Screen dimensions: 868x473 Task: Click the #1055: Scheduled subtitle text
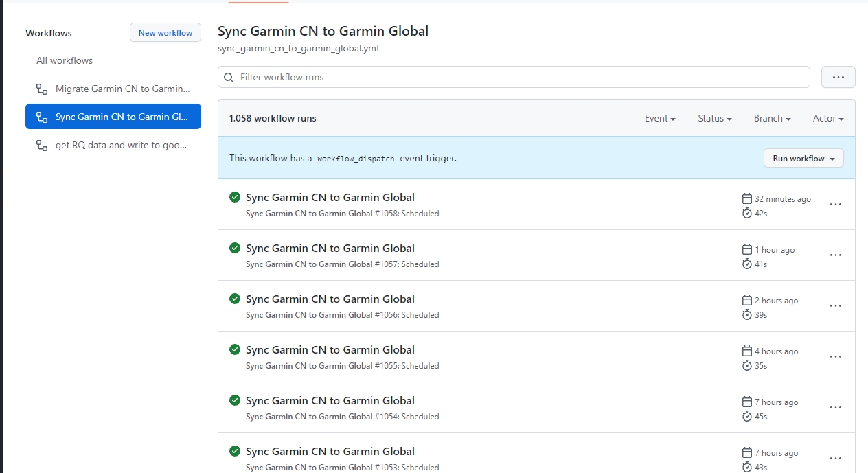407,366
